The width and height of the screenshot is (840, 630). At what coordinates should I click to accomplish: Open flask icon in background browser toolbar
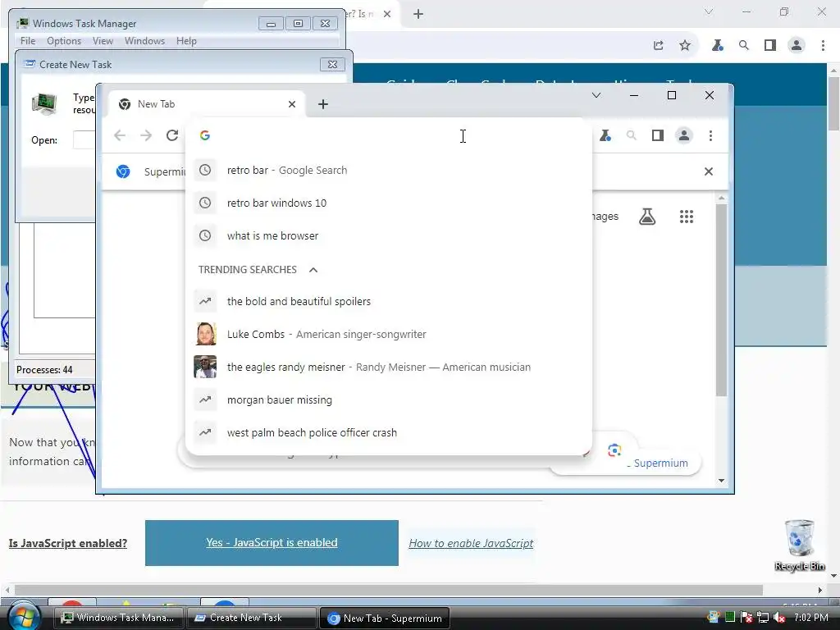coord(717,46)
